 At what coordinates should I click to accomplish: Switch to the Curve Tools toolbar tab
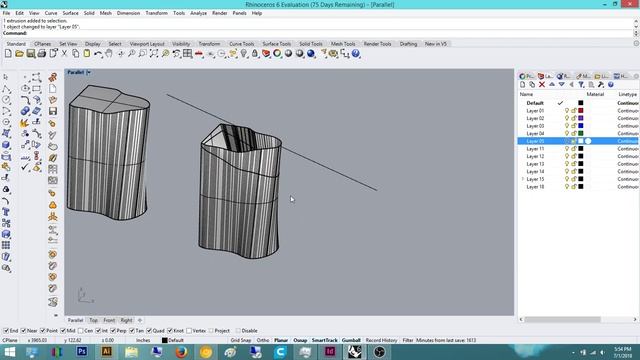click(241, 44)
